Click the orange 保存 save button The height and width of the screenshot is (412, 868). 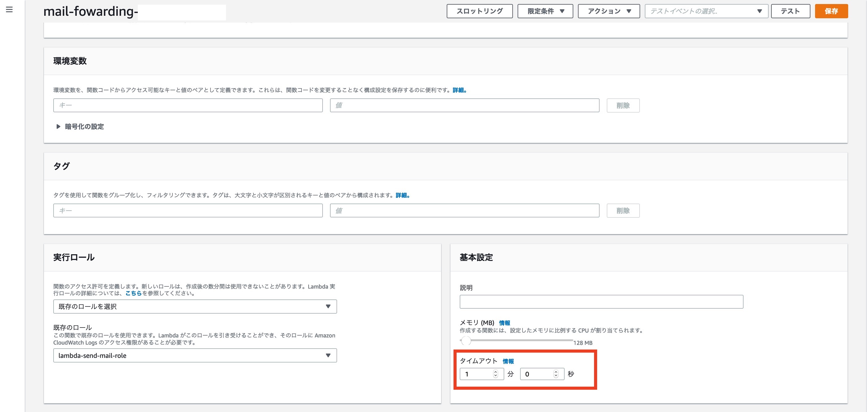click(831, 11)
